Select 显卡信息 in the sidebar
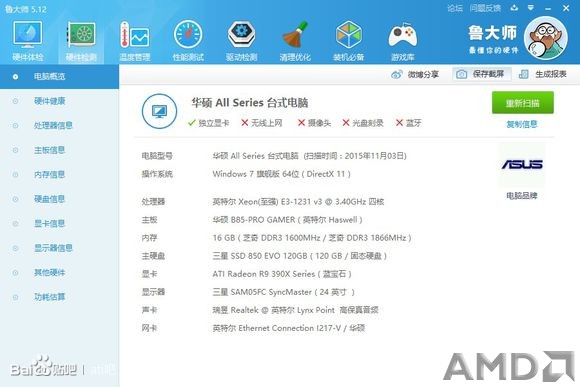 click(49, 223)
